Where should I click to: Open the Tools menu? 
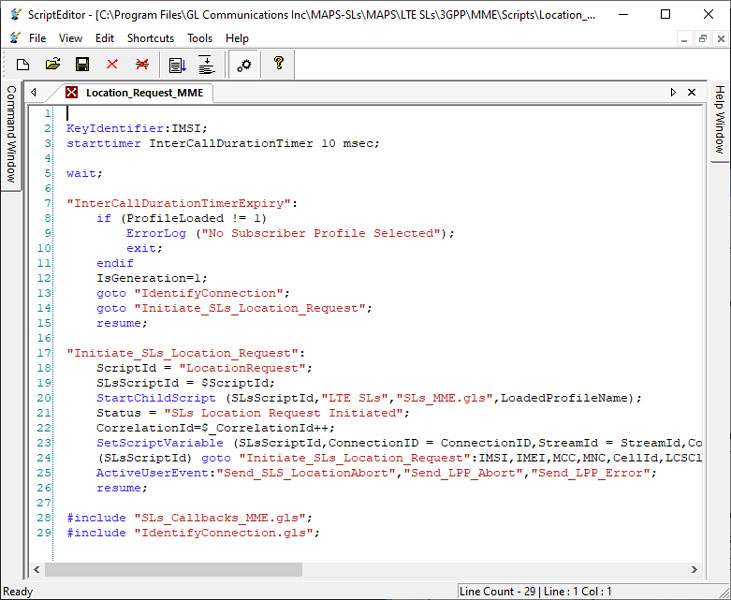(x=200, y=38)
